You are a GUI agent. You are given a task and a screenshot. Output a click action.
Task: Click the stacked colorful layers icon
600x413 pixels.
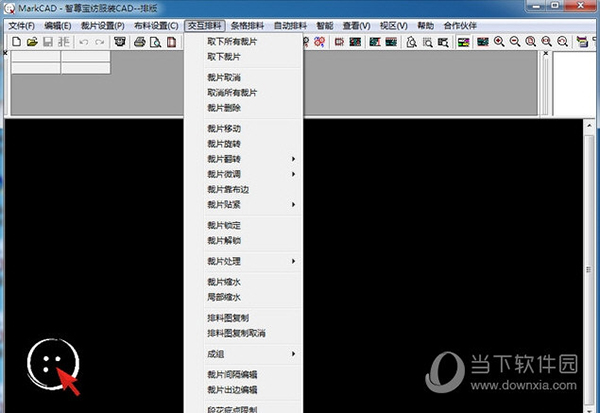[582, 42]
